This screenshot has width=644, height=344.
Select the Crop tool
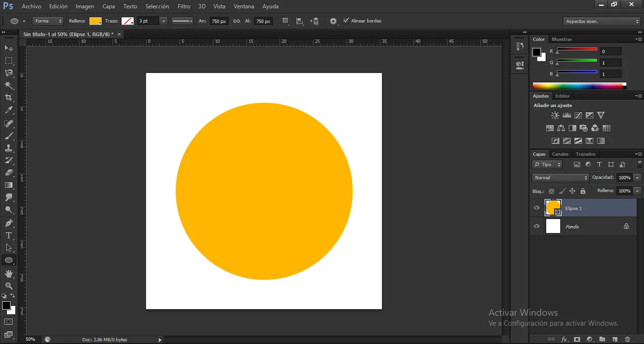tap(9, 98)
